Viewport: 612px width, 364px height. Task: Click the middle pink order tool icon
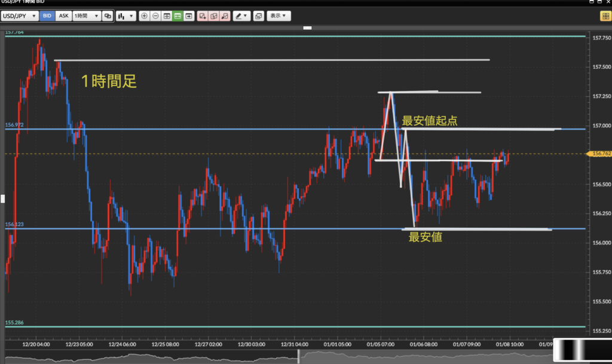tap(214, 16)
